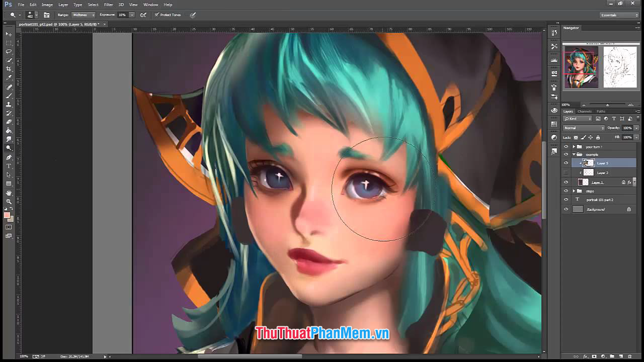Select the Pen tool
The image size is (644, 362).
9,157
